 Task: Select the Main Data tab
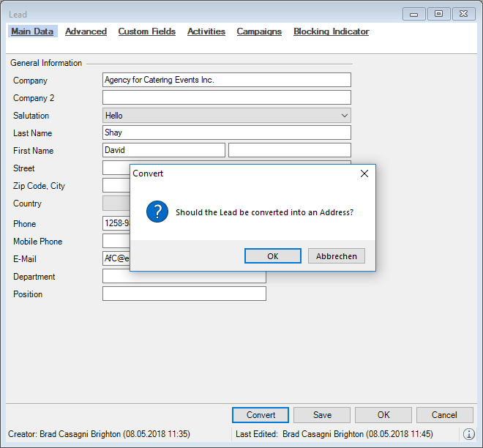(x=32, y=31)
